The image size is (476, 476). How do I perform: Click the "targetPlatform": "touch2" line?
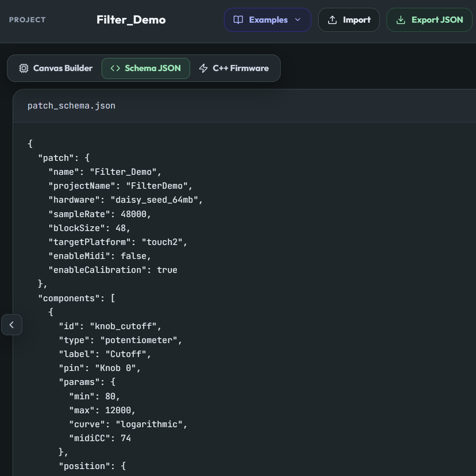[x=118, y=242]
